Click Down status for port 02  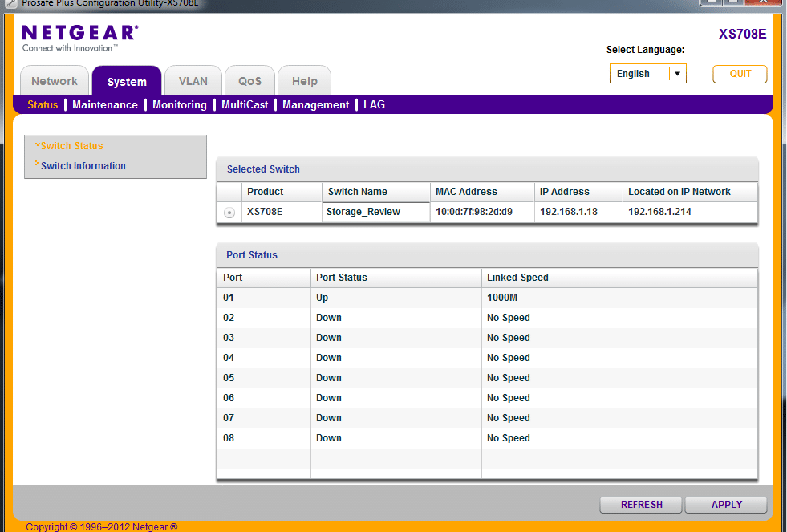(x=329, y=318)
